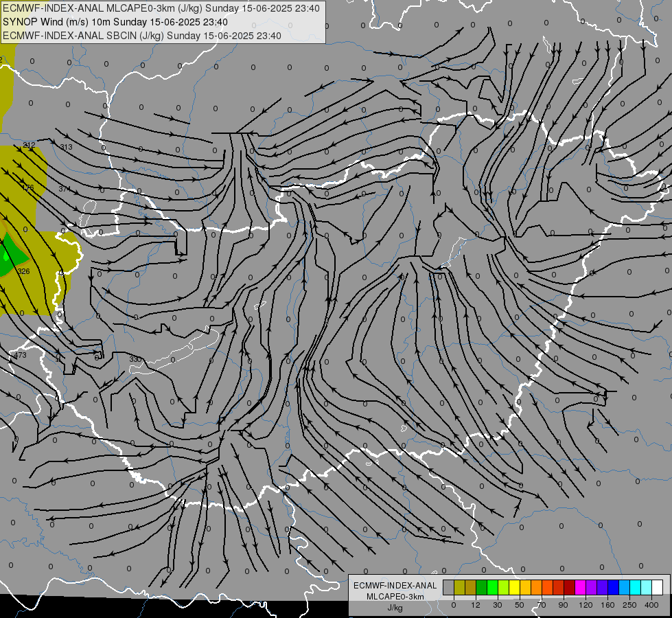This screenshot has width=672, height=618.
Task: Click the map value '313'
Action: [66, 147]
